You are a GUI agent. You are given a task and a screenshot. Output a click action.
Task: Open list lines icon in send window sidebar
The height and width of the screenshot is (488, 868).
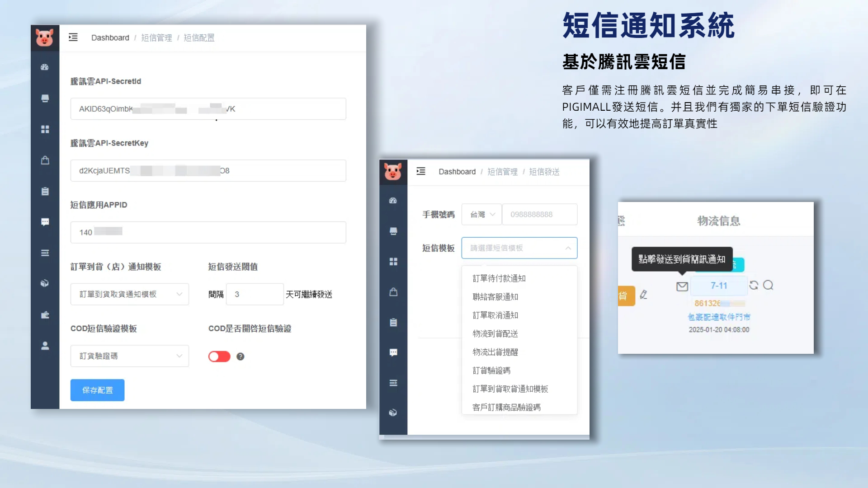click(x=393, y=383)
